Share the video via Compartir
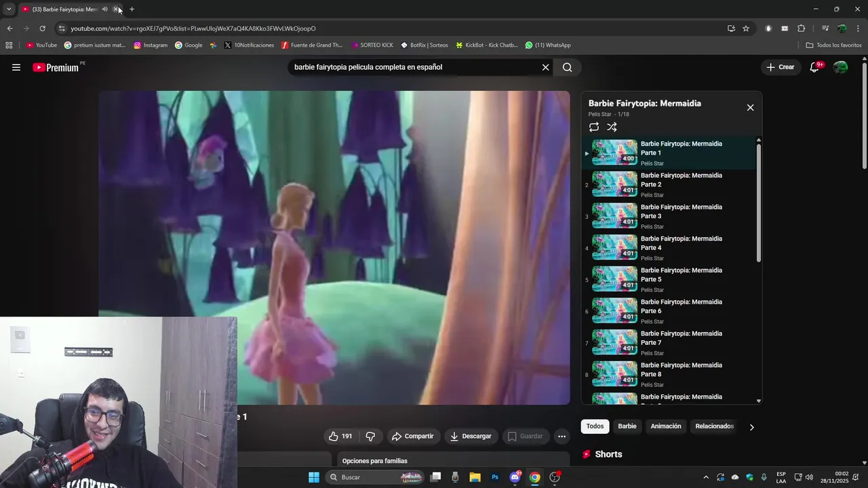868x488 pixels. [x=412, y=436]
